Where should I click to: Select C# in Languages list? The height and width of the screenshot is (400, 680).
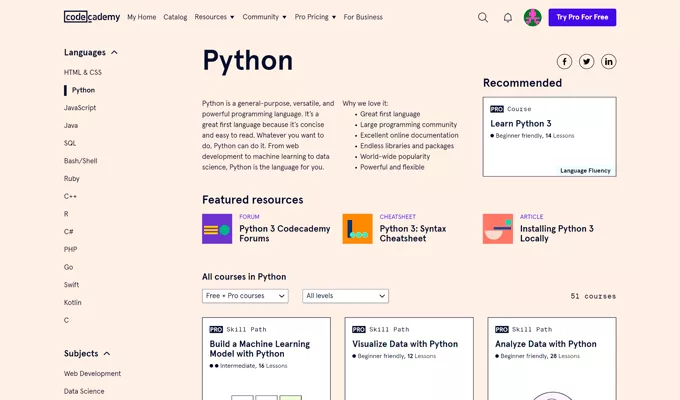click(x=69, y=232)
